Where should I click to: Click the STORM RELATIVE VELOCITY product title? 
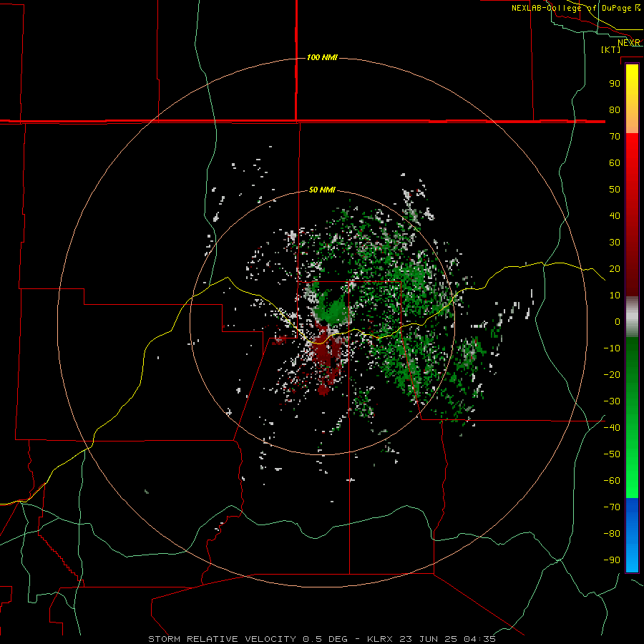(x=222, y=639)
